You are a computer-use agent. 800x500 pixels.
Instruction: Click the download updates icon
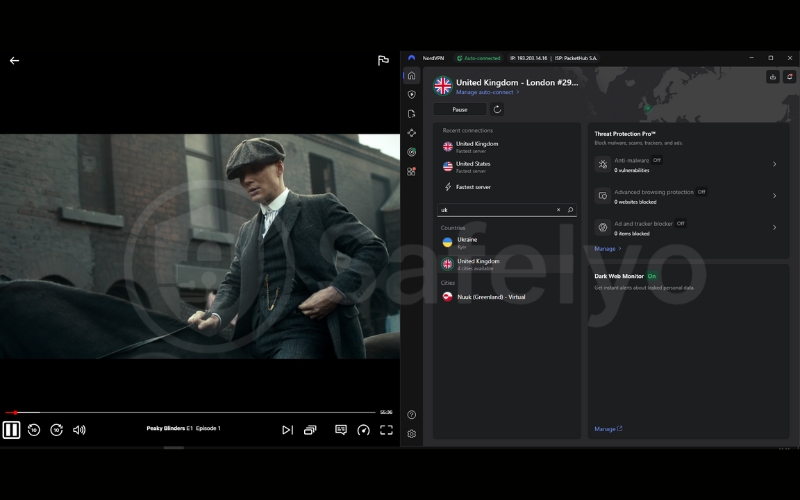[x=772, y=77]
